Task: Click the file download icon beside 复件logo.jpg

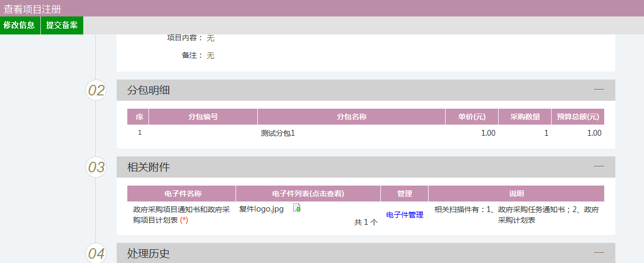Action: (x=297, y=208)
